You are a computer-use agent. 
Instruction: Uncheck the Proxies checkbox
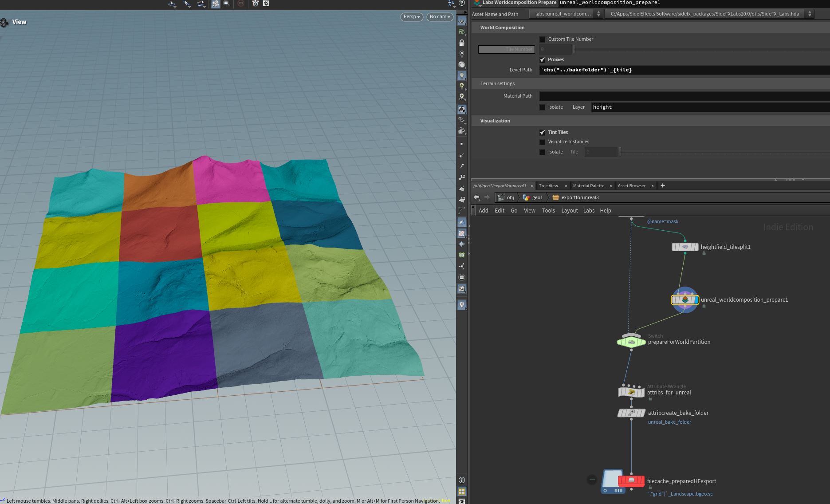tap(542, 60)
